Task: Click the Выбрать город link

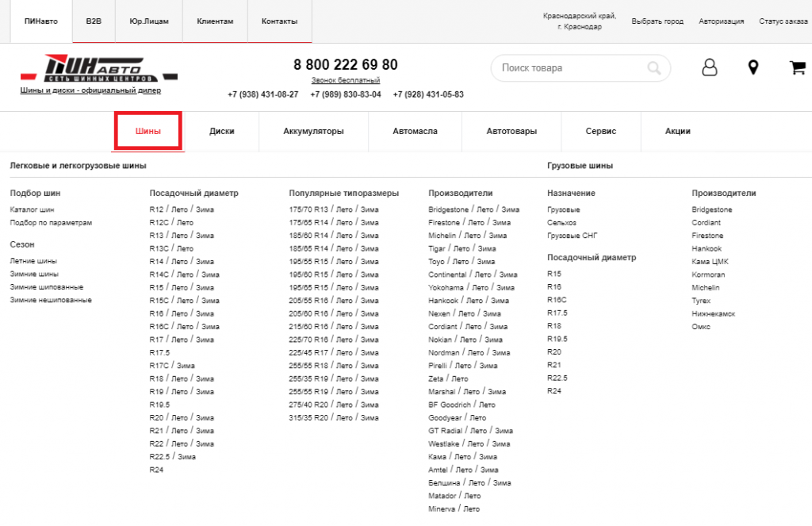Action: 657,21
